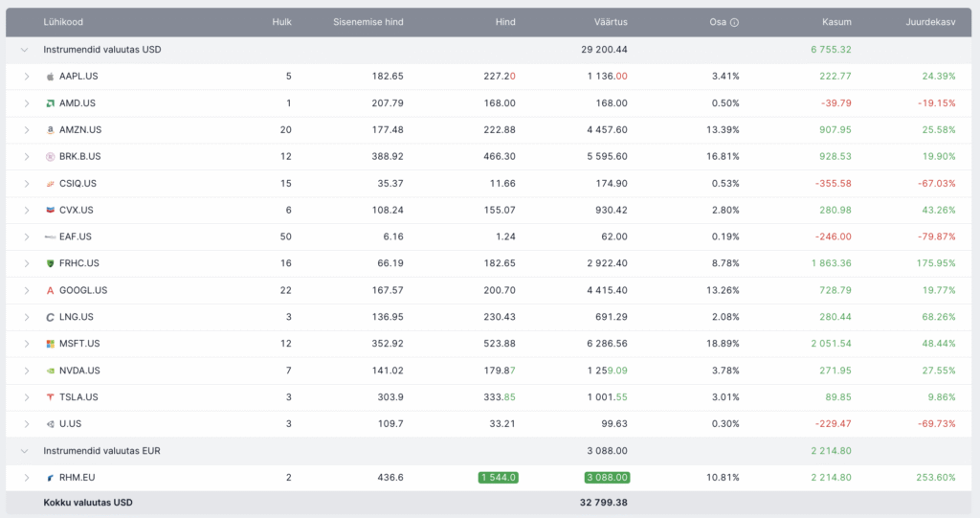Click the GOOGL.US logo icon

point(50,290)
